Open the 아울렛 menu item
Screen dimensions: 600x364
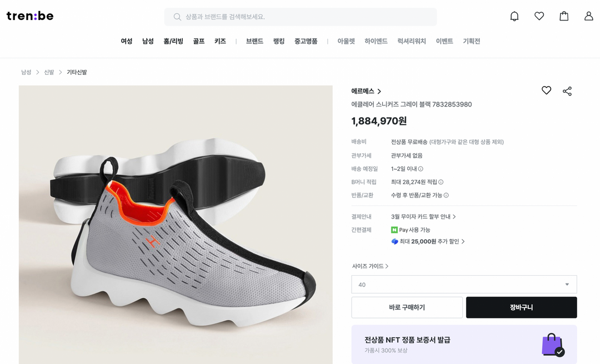click(x=346, y=41)
